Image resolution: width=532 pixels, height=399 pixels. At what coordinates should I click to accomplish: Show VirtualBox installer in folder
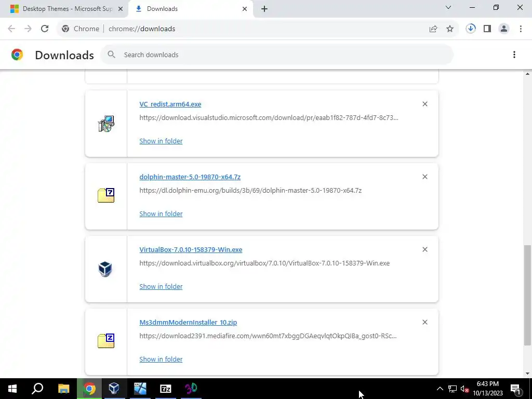coord(161,286)
